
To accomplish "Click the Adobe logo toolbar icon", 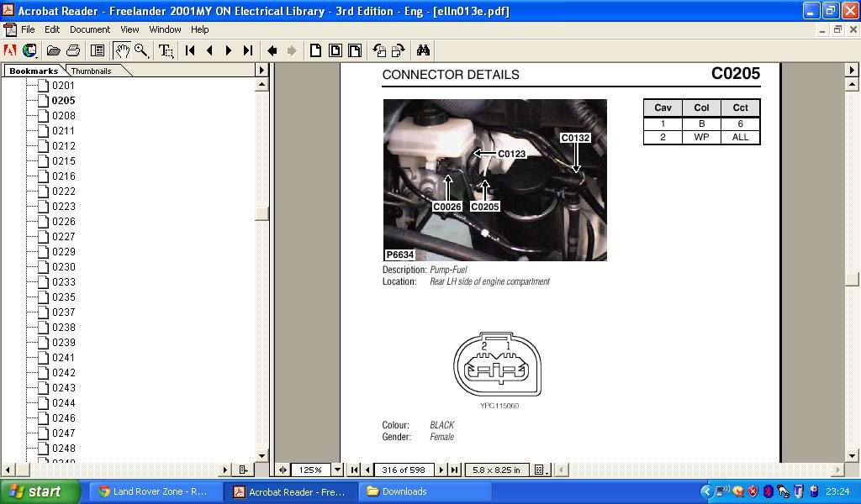I will pos(10,51).
